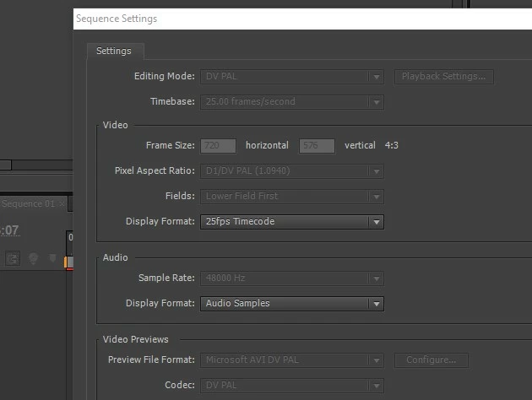Click the Sequence Settings dialog title
532x400 pixels.
(117, 19)
